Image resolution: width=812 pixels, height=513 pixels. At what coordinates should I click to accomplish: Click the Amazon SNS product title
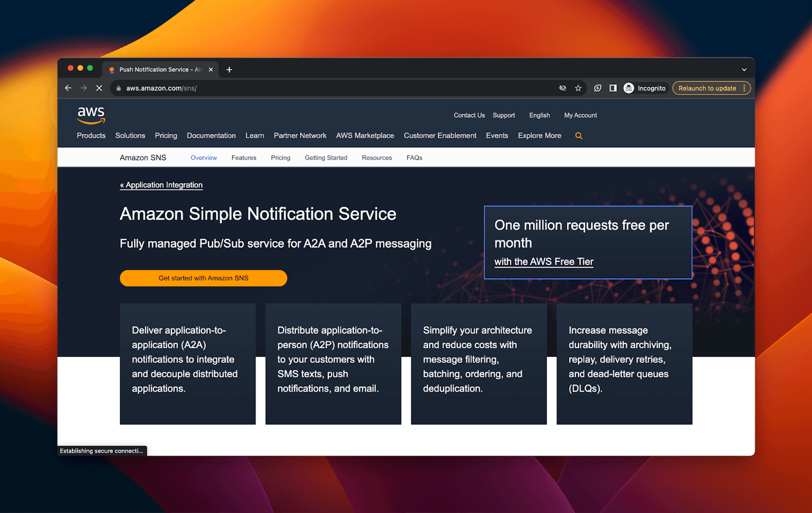point(143,157)
